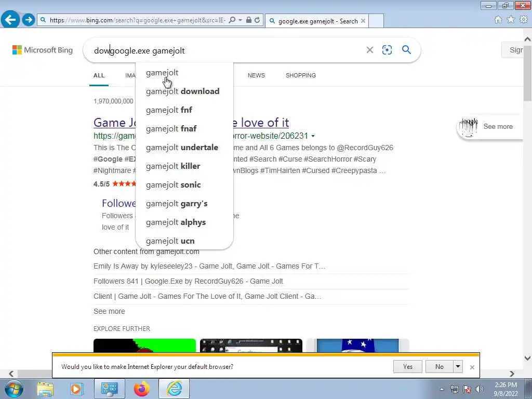Viewport: 532px width, 399px height.
Task: Click Yes to make IE default browser
Action: [x=408, y=366]
